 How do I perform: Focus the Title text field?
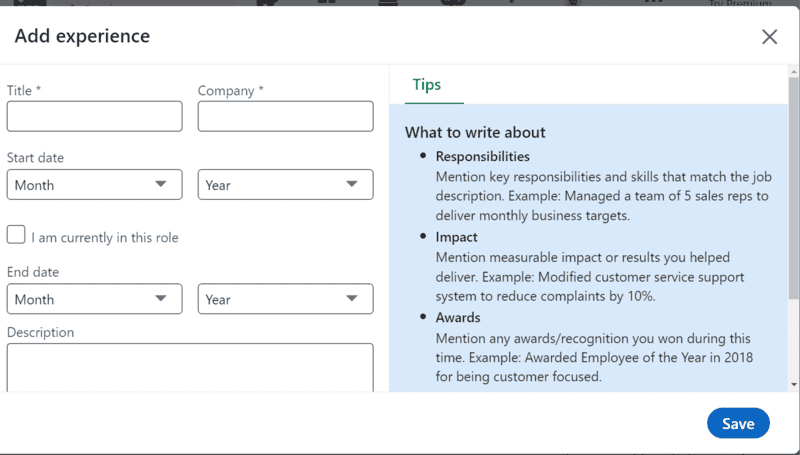94,116
